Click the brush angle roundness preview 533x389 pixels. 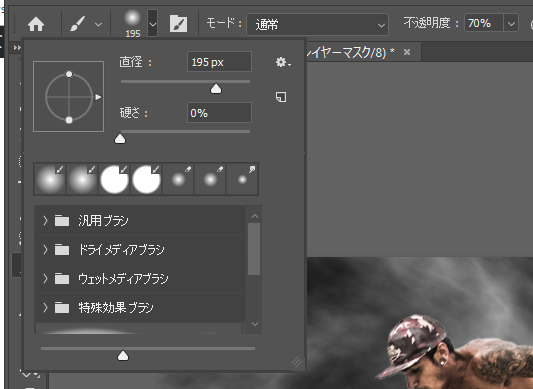point(68,97)
